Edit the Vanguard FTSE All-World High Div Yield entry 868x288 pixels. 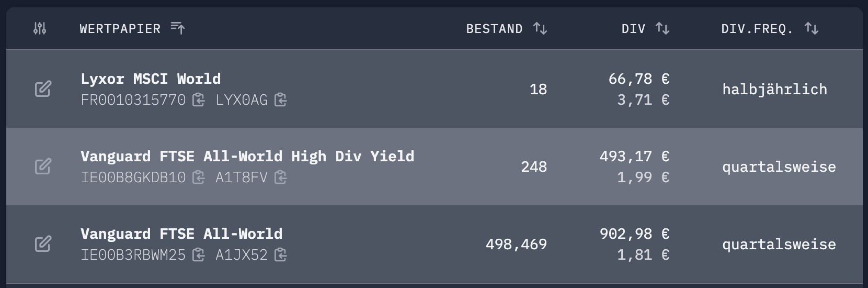(43, 167)
